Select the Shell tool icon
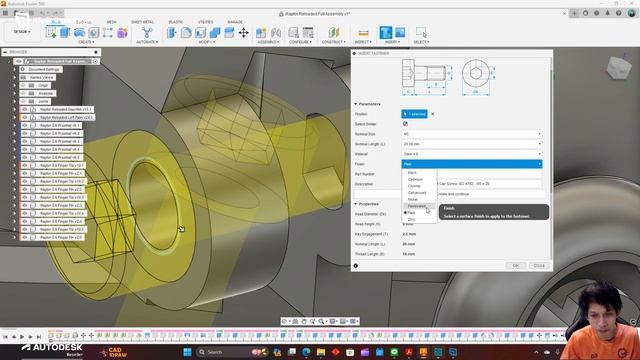 (x=200, y=33)
